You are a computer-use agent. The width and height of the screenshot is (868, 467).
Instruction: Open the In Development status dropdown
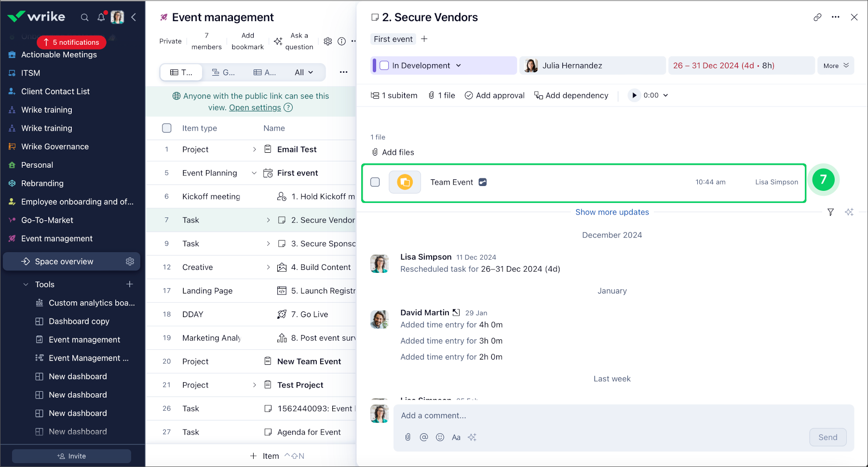pyautogui.click(x=459, y=66)
